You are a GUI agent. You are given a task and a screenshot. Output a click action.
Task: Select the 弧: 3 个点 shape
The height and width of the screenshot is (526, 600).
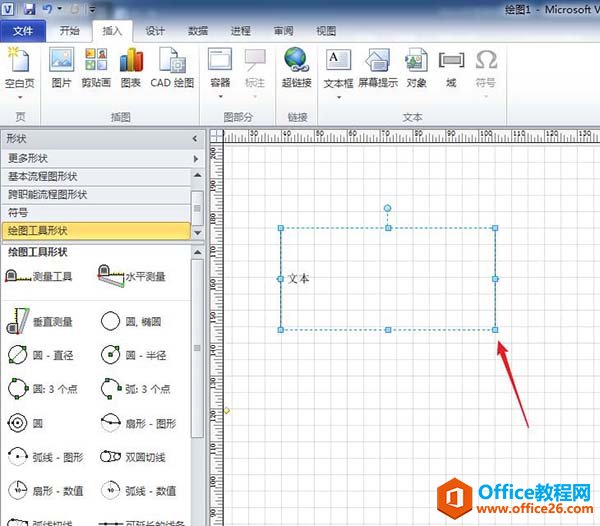click(135, 389)
